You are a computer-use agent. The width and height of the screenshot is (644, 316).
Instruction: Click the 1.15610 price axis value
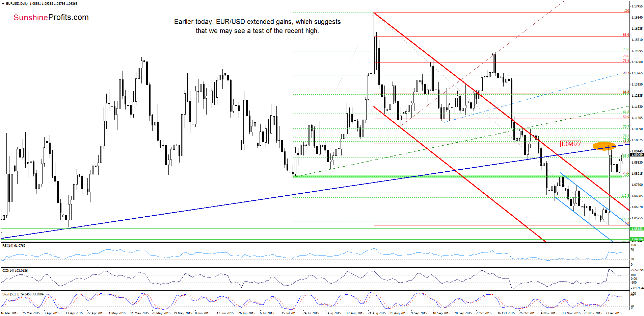(x=637, y=40)
